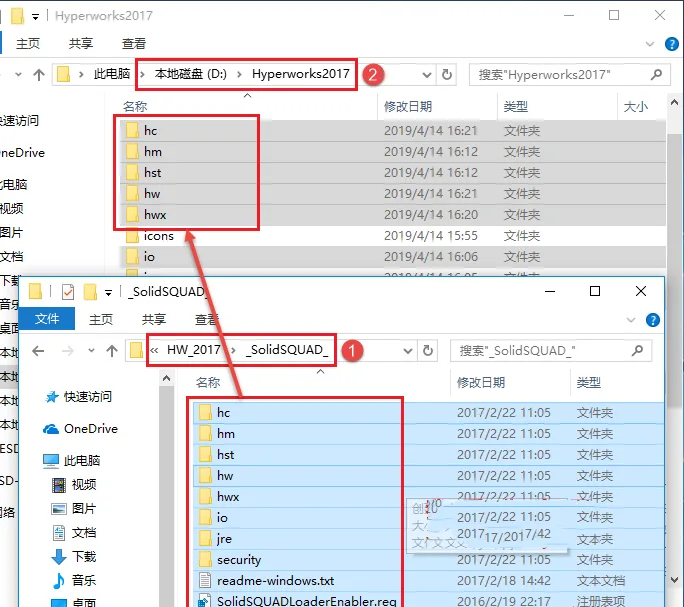Image resolution: width=684 pixels, height=607 pixels.
Task: Open 视频 in _SolidSQUAD_ sidebar
Action: click(x=74, y=484)
